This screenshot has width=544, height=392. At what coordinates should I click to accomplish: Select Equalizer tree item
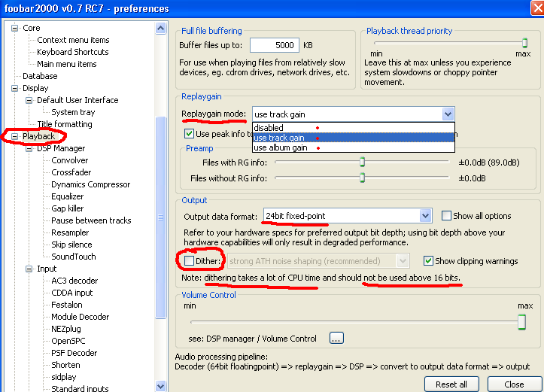[67, 196]
